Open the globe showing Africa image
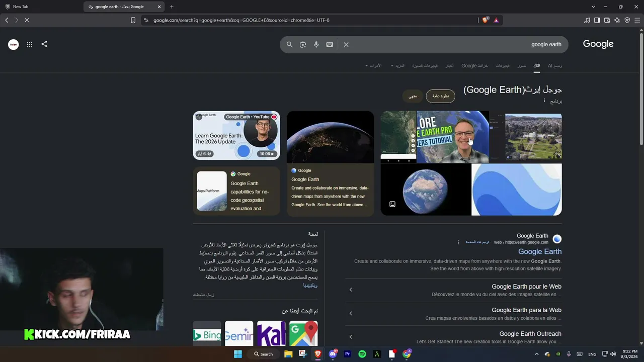This screenshot has width=644, height=362. pyautogui.click(x=426, y=190)
